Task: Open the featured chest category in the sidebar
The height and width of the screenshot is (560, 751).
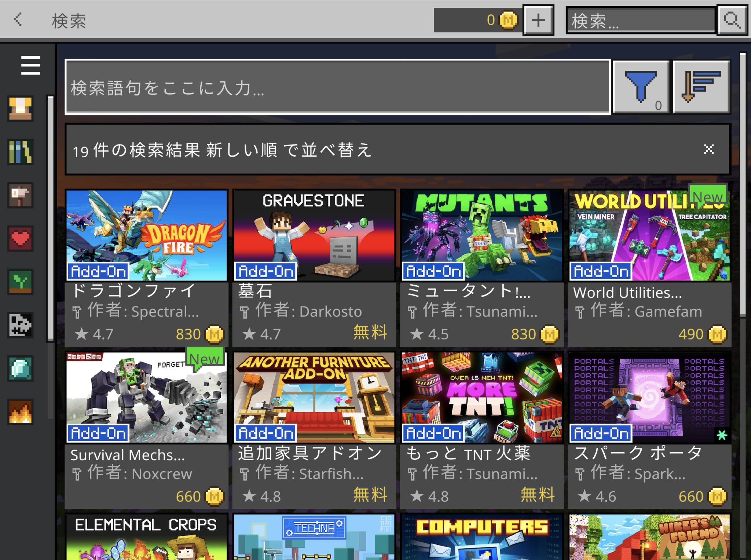Action: click(x=20, y=108)
